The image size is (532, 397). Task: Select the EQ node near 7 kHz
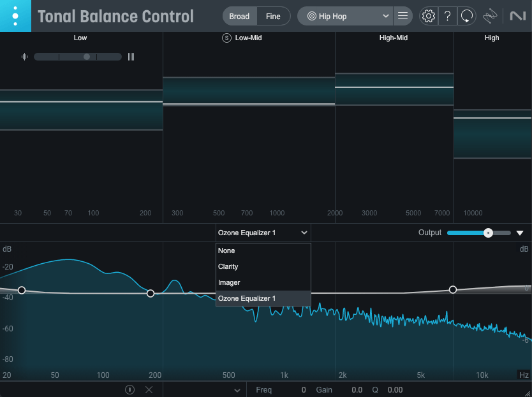(x=453, y=289)
